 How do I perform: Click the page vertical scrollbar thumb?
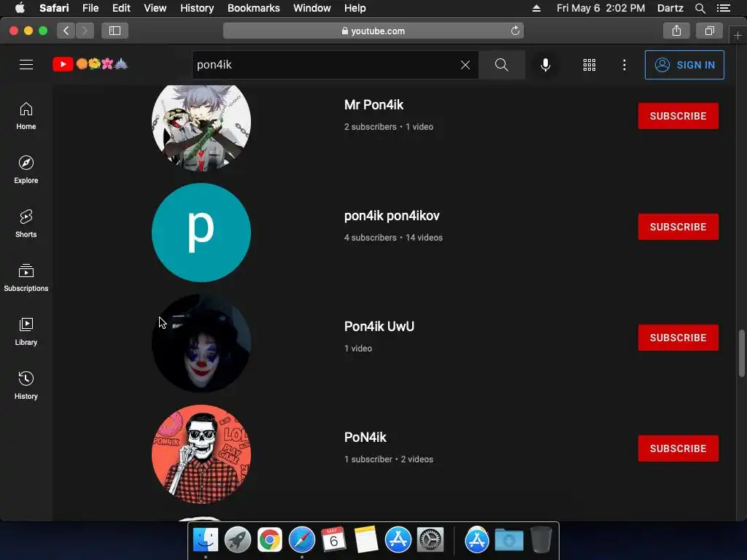(741, 353)
